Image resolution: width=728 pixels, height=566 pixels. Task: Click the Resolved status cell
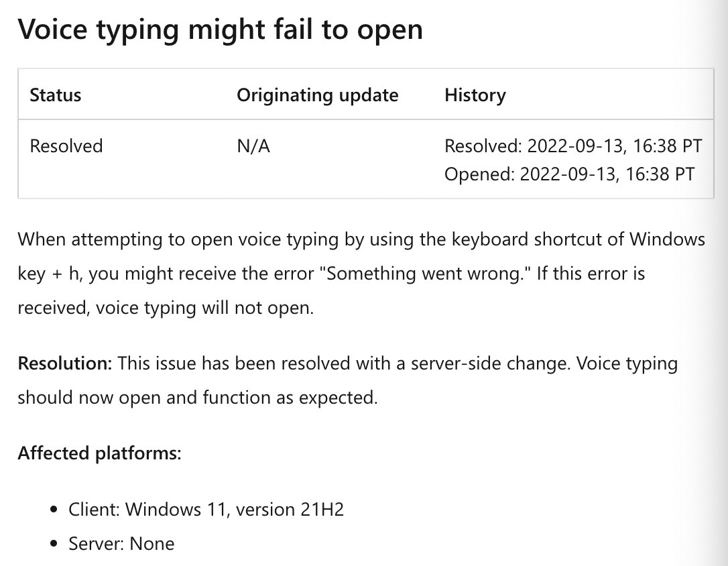click(66, 146)
